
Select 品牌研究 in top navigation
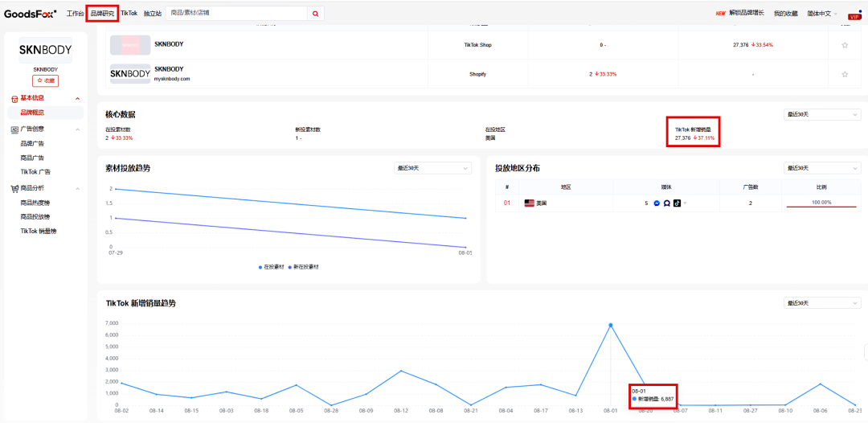pos(102,14)
